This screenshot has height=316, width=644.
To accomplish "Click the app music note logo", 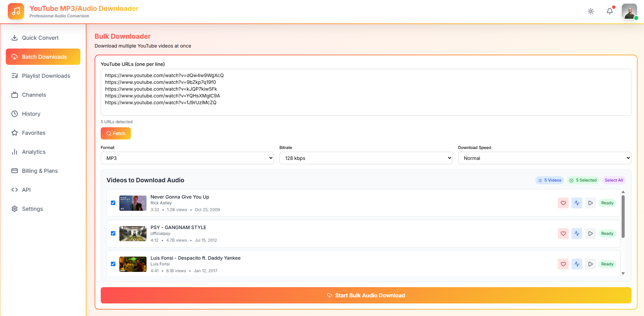I will pos(16,12).
